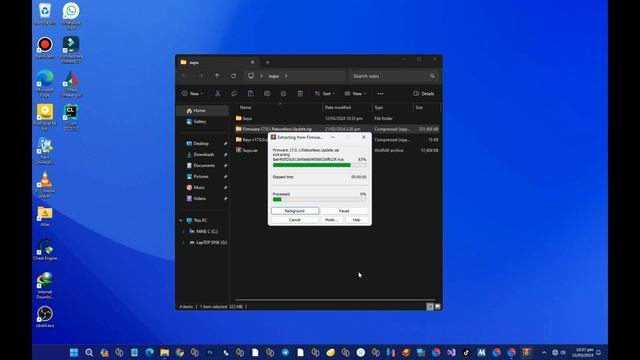Click the Back arrow in Explorer
Viewport: 640px width, 360px height.
(184, 76)
